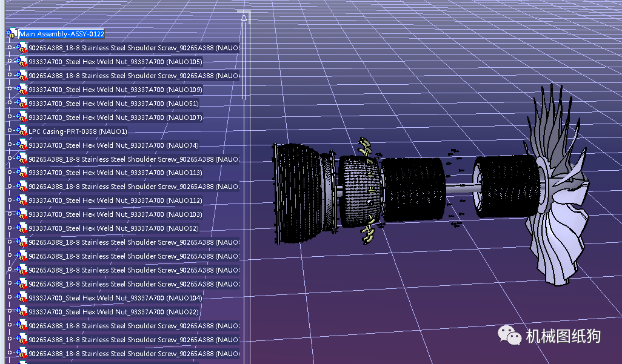This screenshot has height=364, width=622.
Task: Expand the Weld Nut NAUO105 tree node
Action: click(10, 61)
